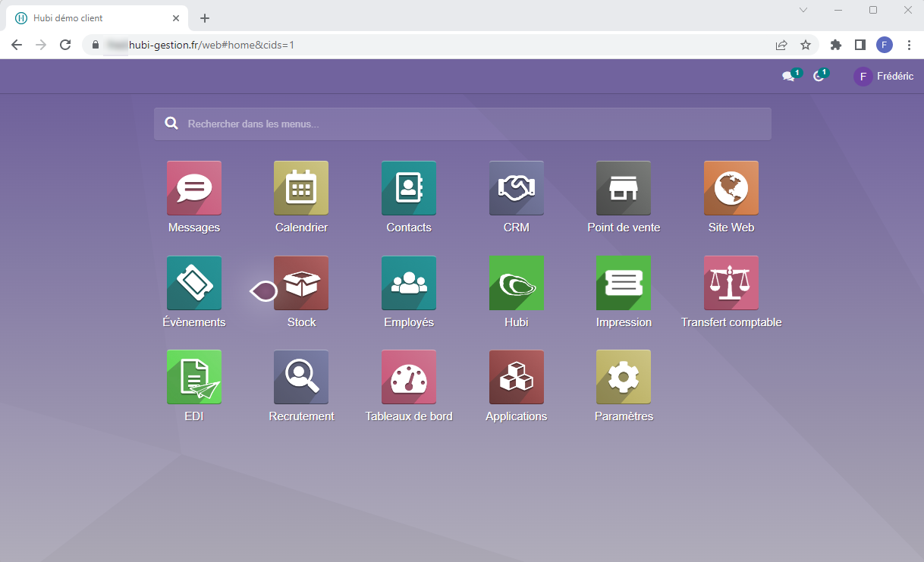924x562 pixels.
Task: Toggle browser side panel
Action: pyautogui.click(x=860, y=45)
